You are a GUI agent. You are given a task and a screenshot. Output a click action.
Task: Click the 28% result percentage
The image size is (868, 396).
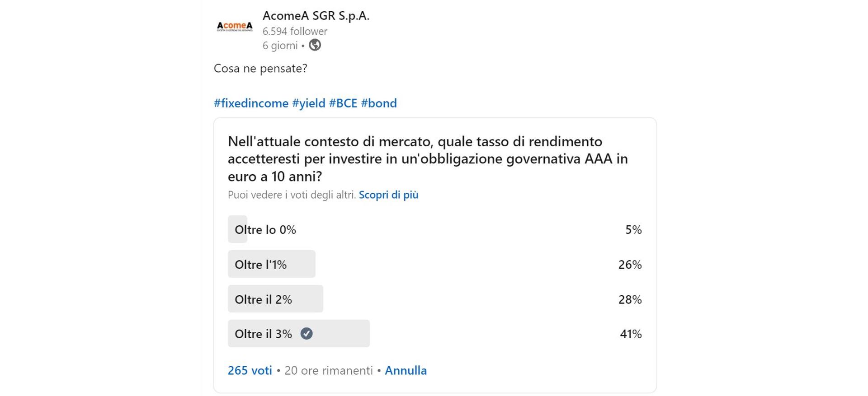coord(630,299)
